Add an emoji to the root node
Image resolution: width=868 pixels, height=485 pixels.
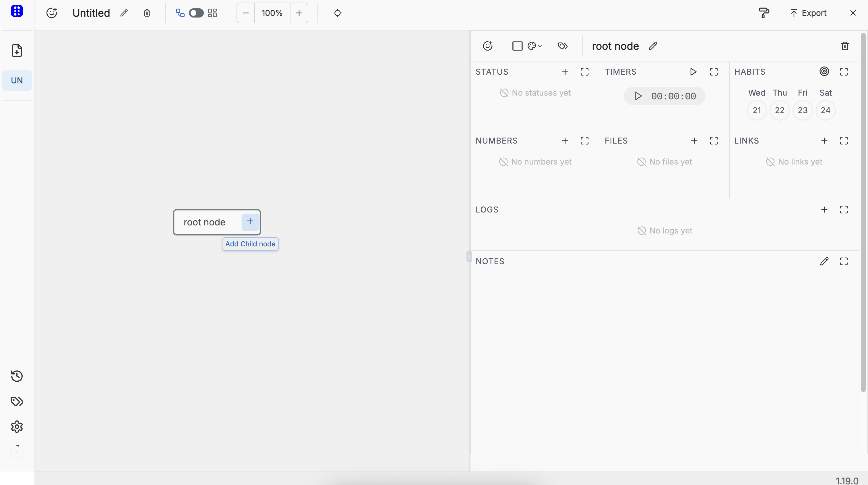point(488,46)
